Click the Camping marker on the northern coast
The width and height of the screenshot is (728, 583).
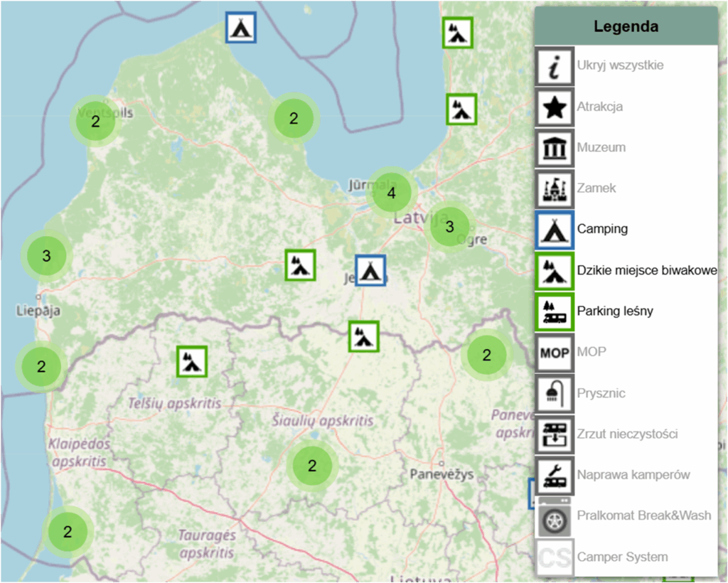point(241,27)
